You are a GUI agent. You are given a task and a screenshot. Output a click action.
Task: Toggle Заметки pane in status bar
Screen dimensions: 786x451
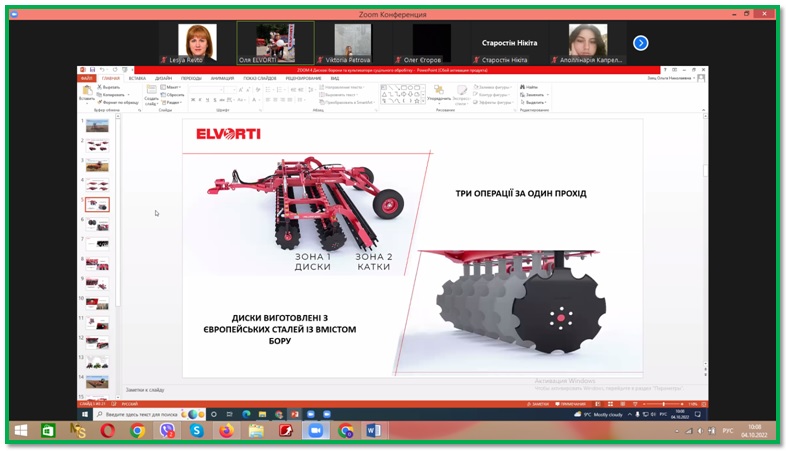538,404
